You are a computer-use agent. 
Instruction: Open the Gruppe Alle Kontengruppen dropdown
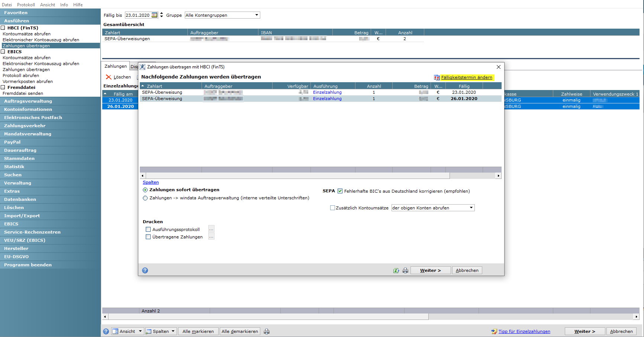pyautogui.click(x=257, y=15)
